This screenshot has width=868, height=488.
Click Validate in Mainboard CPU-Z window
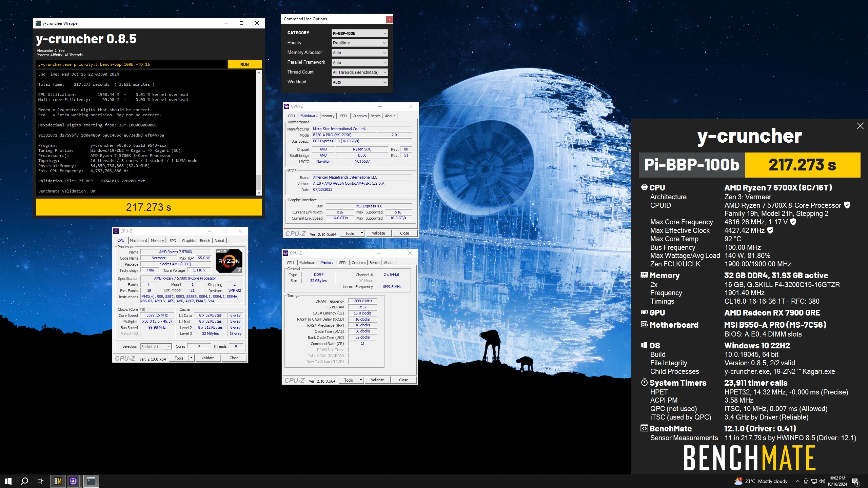click(378, 233)
